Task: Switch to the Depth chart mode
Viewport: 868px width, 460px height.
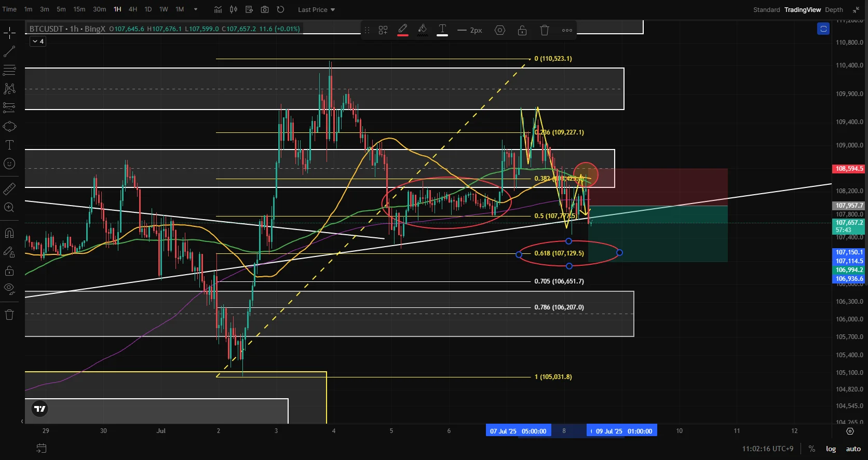Action: click(x=834, y=9)
